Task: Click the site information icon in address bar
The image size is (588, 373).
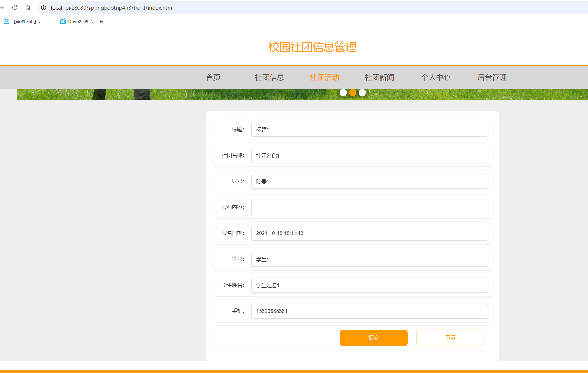Action: [x=43, y=8]
